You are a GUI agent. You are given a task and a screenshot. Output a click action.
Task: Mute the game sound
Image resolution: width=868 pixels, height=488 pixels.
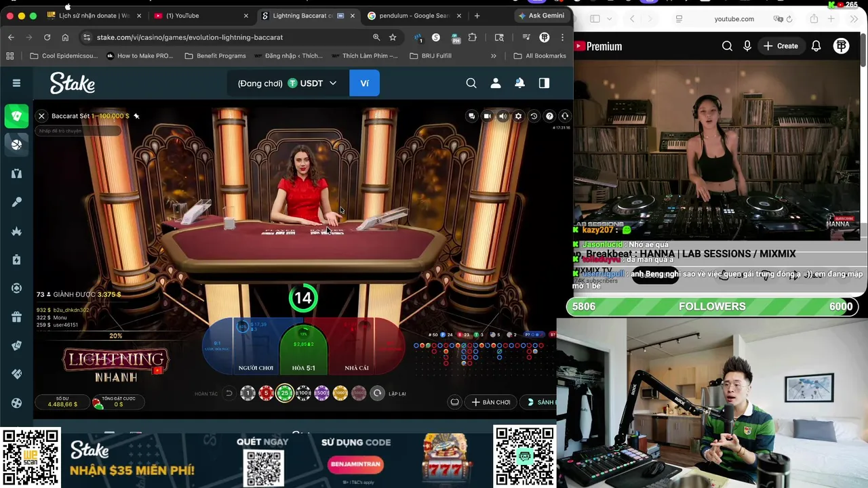[502, 116]
